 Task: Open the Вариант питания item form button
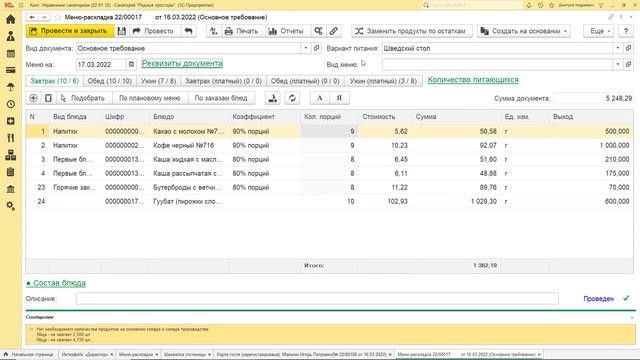point(629,48)
